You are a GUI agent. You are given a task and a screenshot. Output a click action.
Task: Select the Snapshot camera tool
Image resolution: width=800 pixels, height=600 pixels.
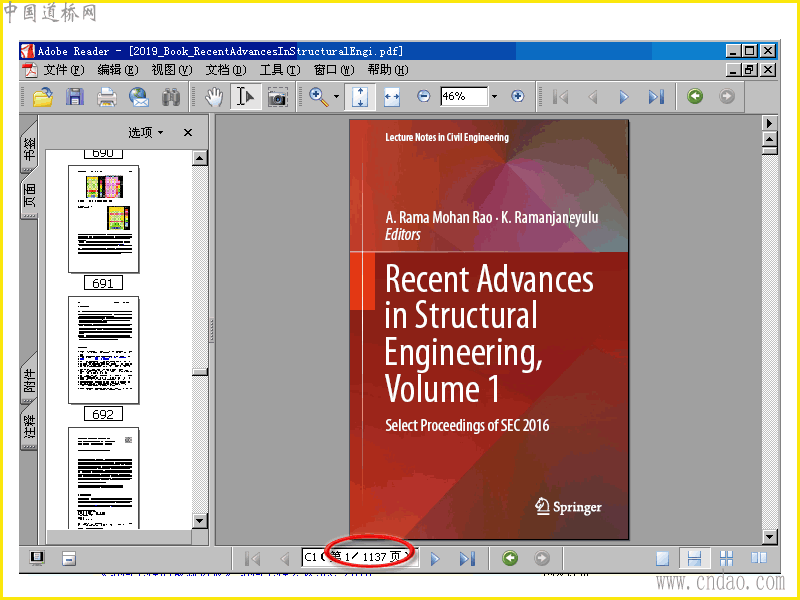277,97
